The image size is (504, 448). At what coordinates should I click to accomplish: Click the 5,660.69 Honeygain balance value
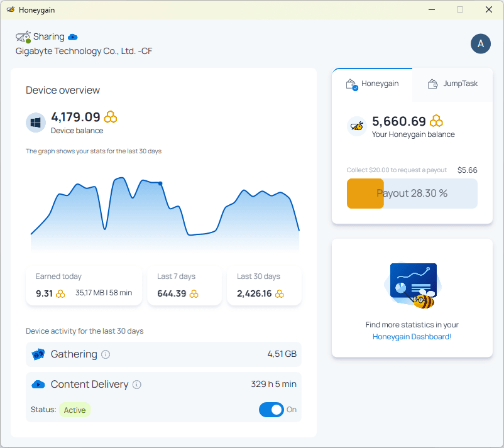point(399,121)
